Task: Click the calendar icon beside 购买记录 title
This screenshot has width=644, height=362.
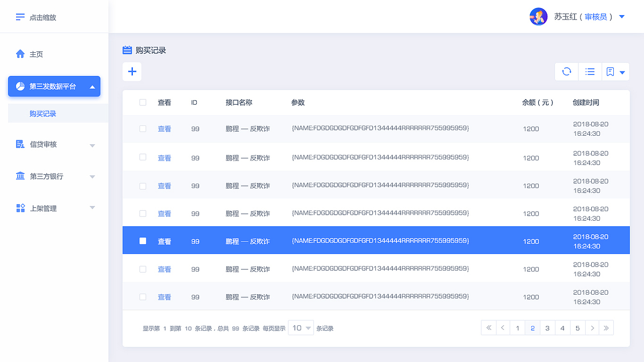Action: tap(127, 50)
